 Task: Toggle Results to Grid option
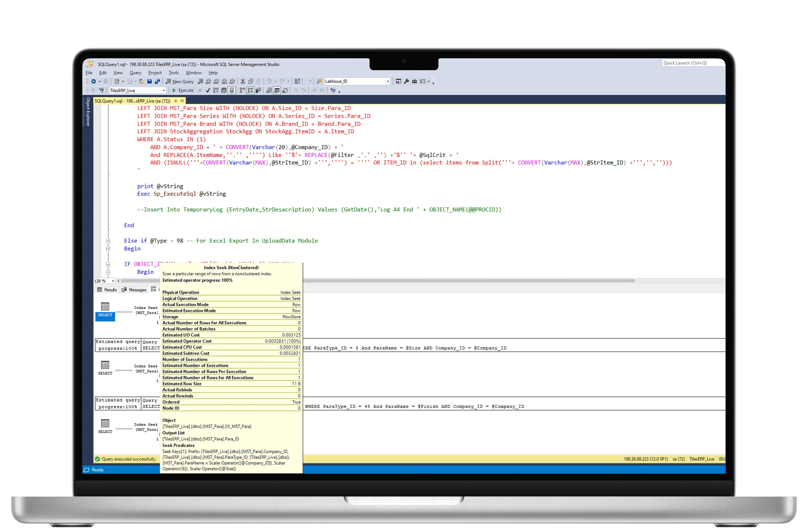(x=277, y=90)
